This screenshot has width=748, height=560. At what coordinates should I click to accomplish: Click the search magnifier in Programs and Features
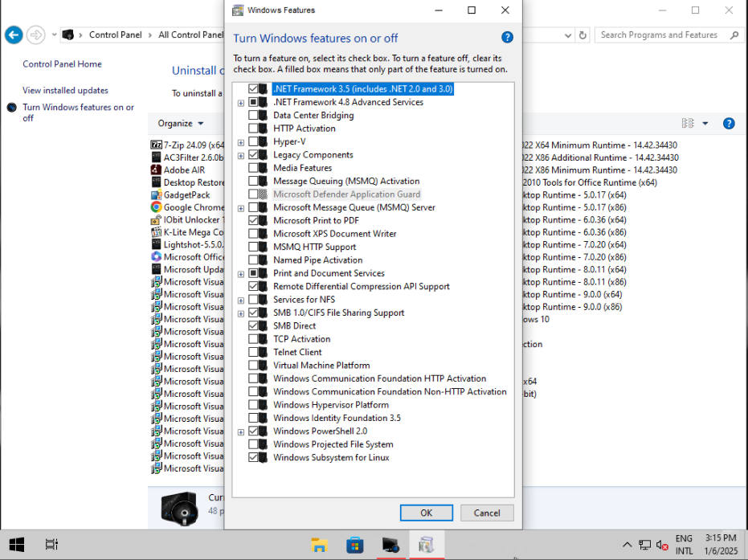point(734,35)
